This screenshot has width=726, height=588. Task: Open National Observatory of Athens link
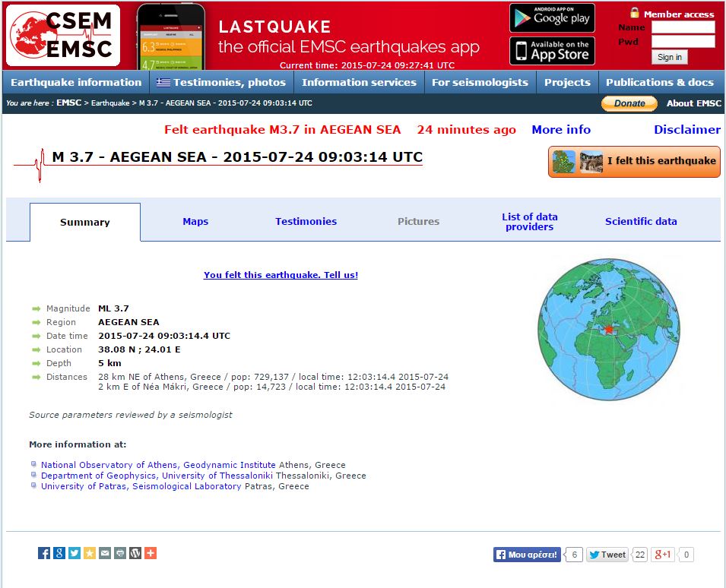[158, 465]
